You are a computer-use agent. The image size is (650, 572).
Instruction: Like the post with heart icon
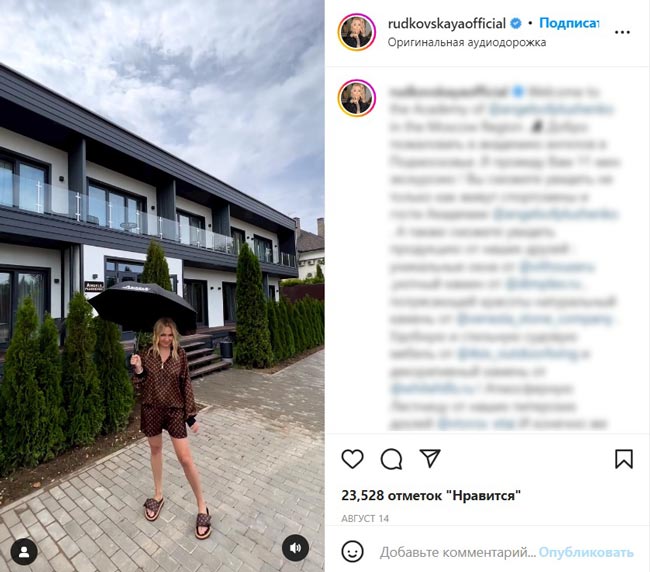click(x=352, y=459)
